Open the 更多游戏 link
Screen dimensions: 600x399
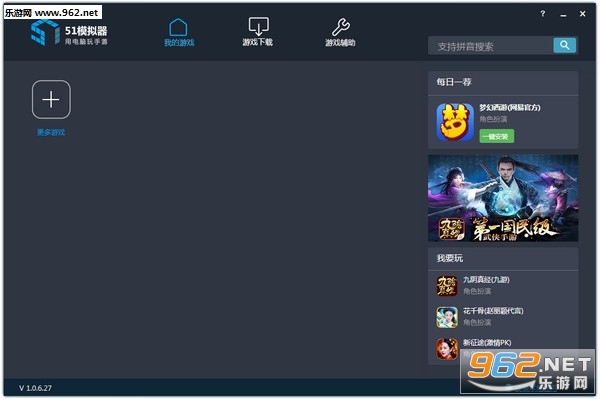click(51, 132)
